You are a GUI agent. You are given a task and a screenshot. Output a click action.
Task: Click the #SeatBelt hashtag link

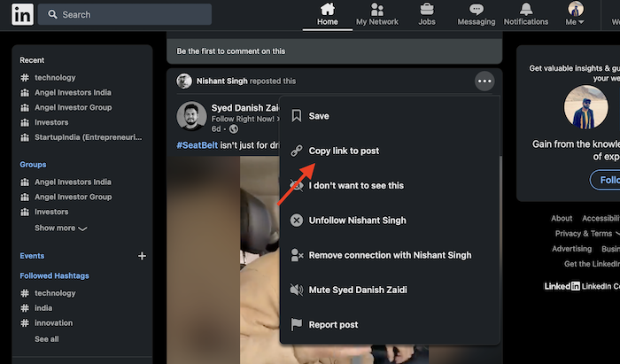point(198,145)
